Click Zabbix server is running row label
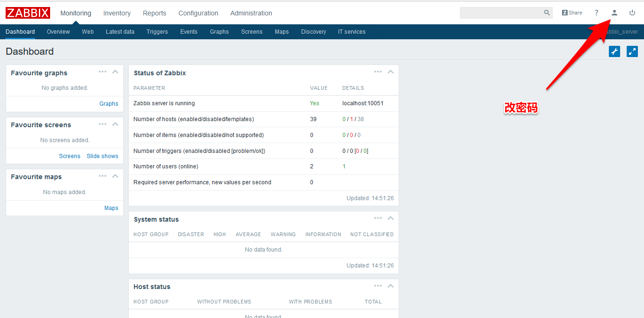The image size is (644, 318). coord(164,103)
